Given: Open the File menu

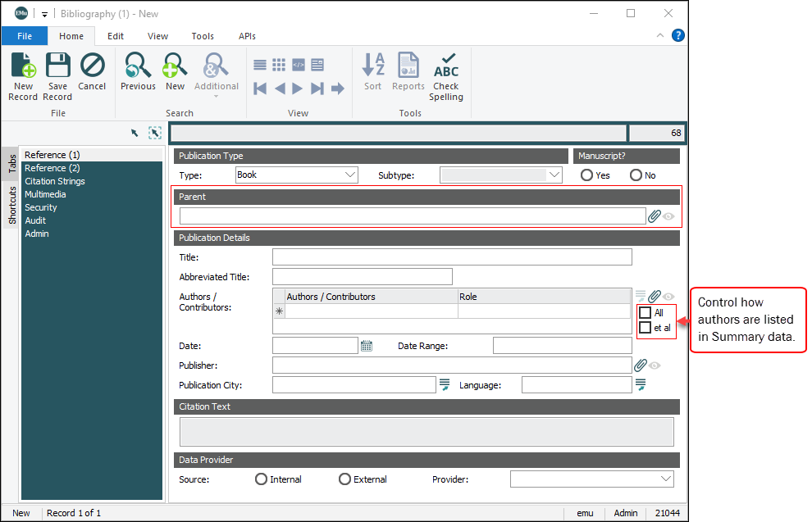Looking at the screenshot, I should coord(25,36).
